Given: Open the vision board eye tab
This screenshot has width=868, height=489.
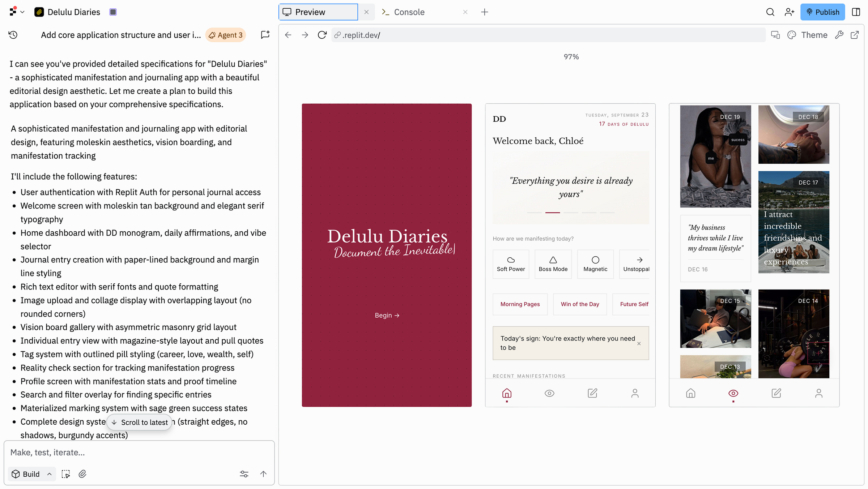Looking at the screenshot, I should (549, 393).
